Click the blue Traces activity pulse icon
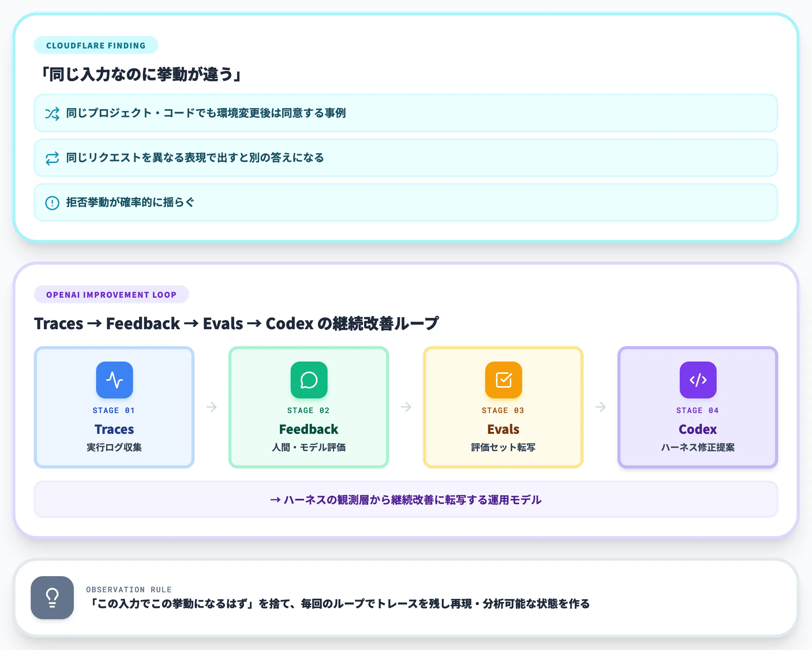 click(x=115, y=380)
